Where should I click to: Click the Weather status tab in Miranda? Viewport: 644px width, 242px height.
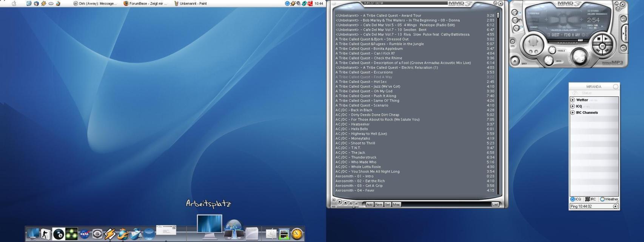(609, 199)
